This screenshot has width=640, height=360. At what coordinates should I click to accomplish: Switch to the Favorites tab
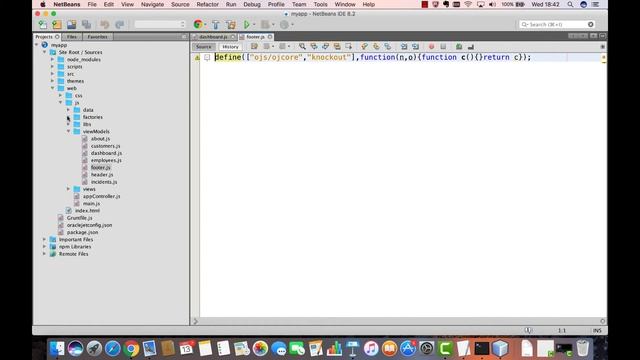pos(98,37)
